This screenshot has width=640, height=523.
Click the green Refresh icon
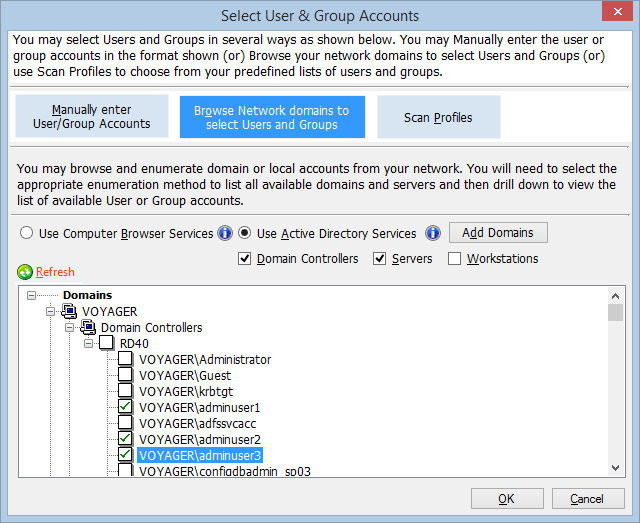tap(25, 272)
